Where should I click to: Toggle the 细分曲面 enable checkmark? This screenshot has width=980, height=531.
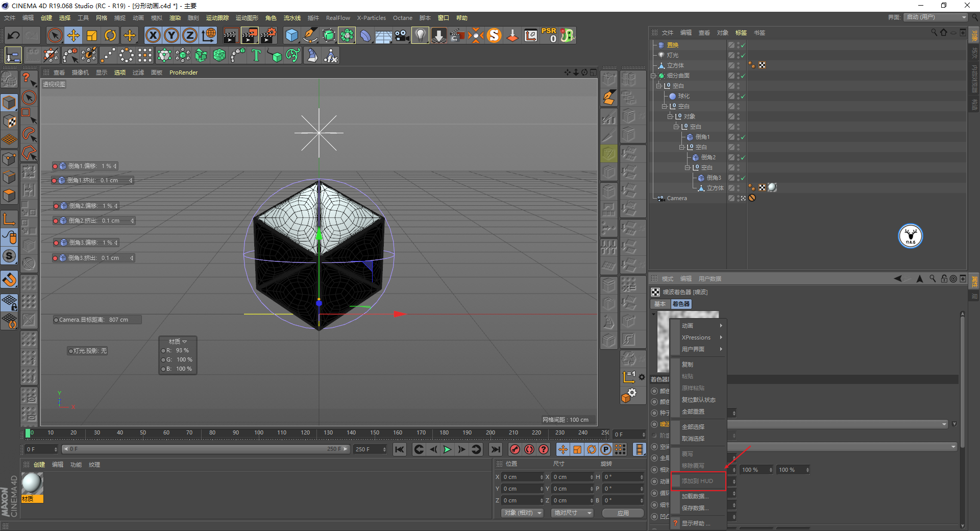pos(743,76)
